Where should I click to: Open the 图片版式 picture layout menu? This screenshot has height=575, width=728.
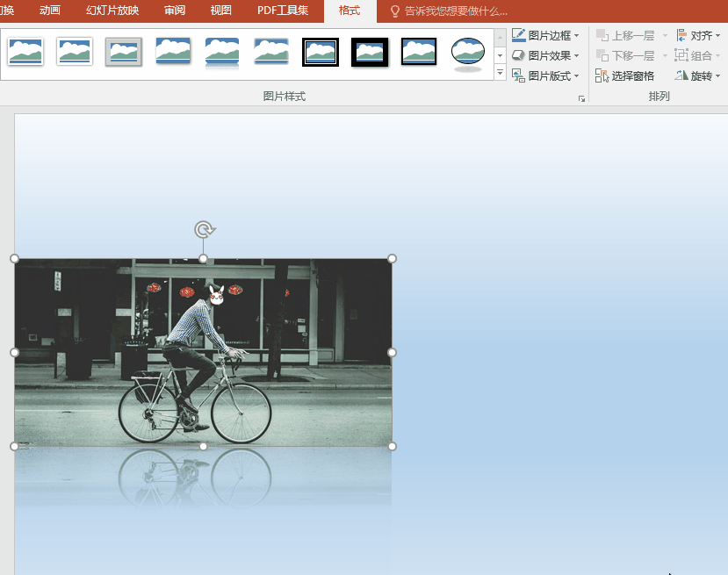click(545, 75)
